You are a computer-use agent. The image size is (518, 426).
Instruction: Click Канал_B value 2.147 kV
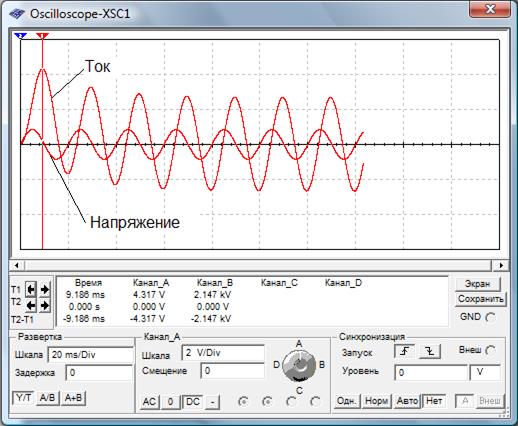click(212, 295)
